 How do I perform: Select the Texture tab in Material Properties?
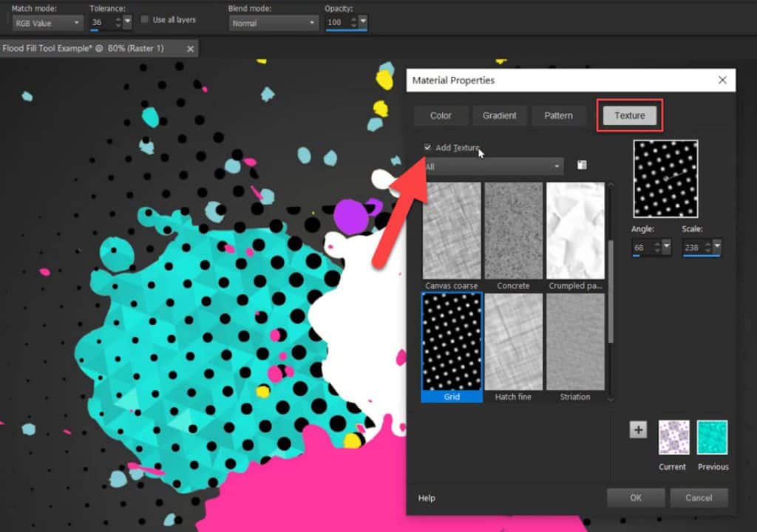(x=629, y=115)
